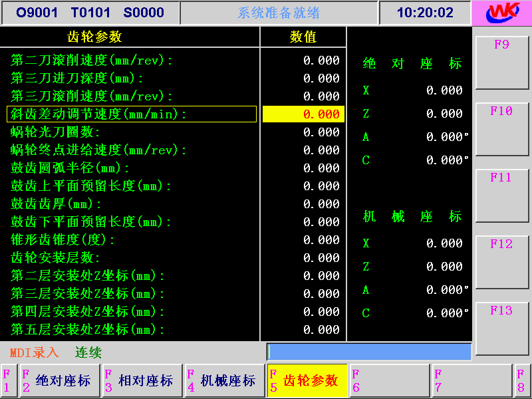Viewport: 532px width, 399px height.
Task: Click the 齿轮安装层数 value cell
Action: (303, 258)
